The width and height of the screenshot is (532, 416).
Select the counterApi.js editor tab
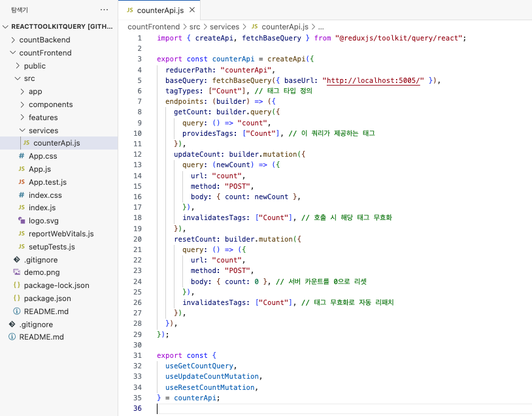click(159, 10)
